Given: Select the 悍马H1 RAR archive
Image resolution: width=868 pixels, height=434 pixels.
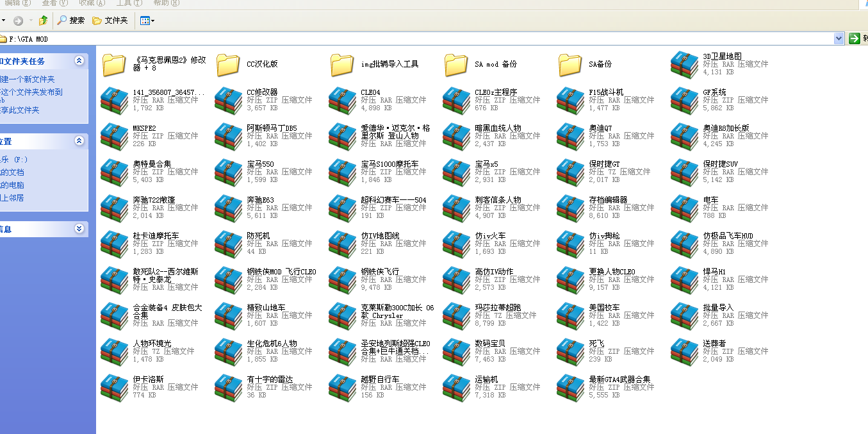Looking at the screenshot, I should [685, 280].
